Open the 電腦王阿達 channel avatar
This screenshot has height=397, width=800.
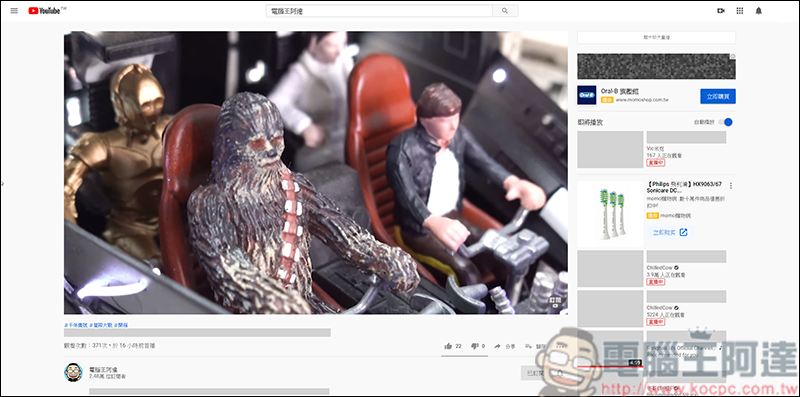pyautogui.click(x=73, y=373)
